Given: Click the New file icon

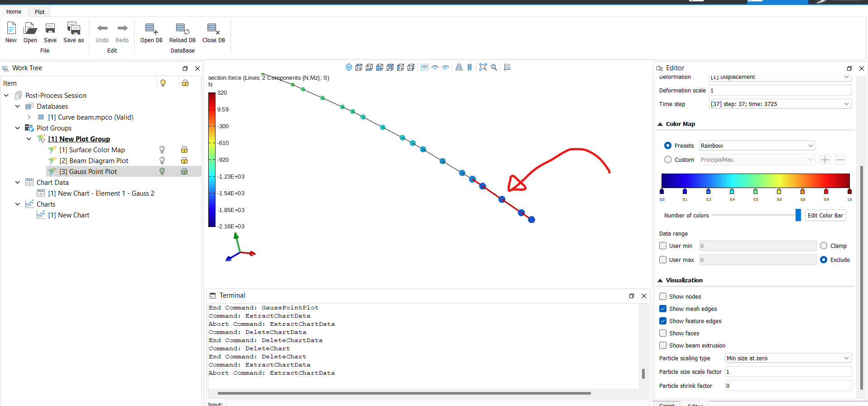Looking at the screenshot, I should coord(11,29).
